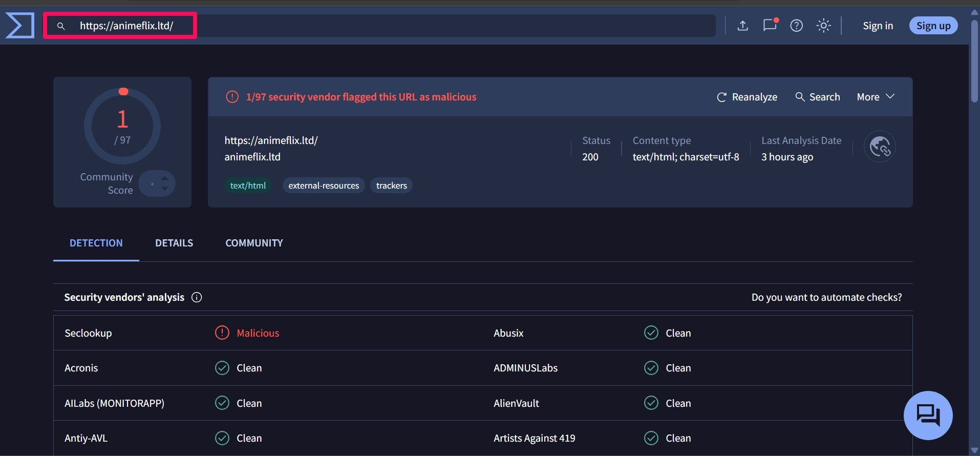Click the malicious alert icon in banner
Image resolution: width=980 pixels, height=456 pixels.
point(232,97)
